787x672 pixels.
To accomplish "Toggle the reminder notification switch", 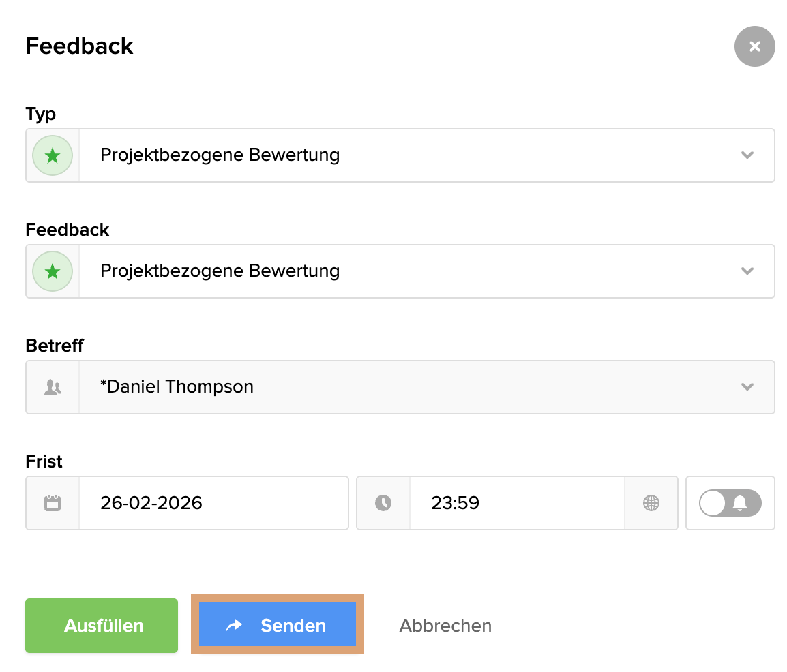I will click(x=730, y=504).
